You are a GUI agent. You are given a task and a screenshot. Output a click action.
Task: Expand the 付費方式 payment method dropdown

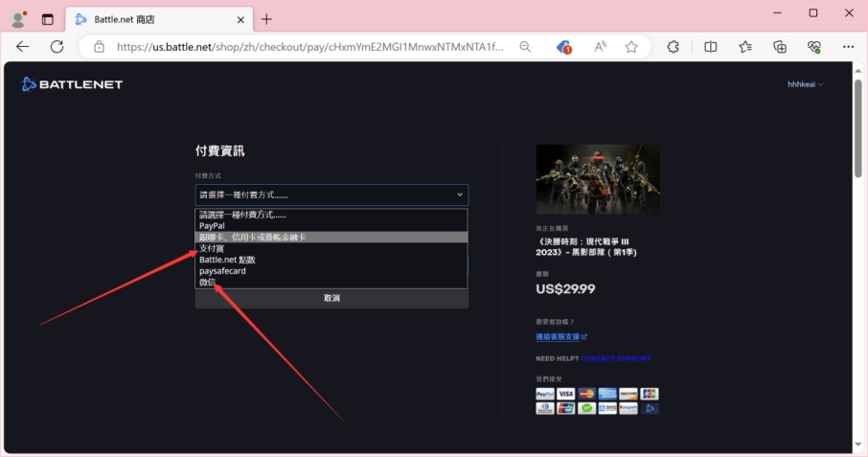[x=331, y=194]
